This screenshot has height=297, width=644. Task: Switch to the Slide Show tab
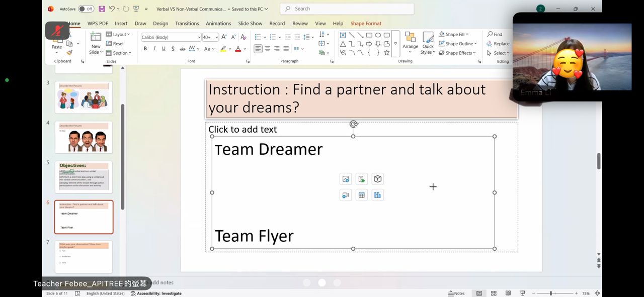coord(250,24)
